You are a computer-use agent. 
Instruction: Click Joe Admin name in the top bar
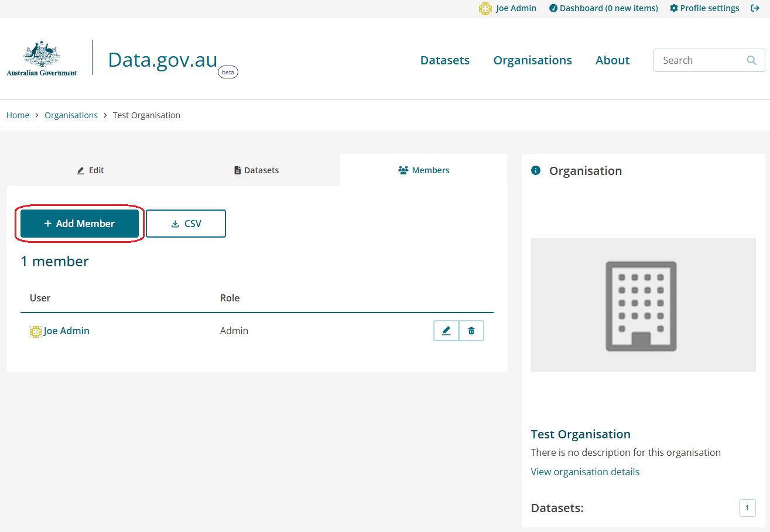516,8
